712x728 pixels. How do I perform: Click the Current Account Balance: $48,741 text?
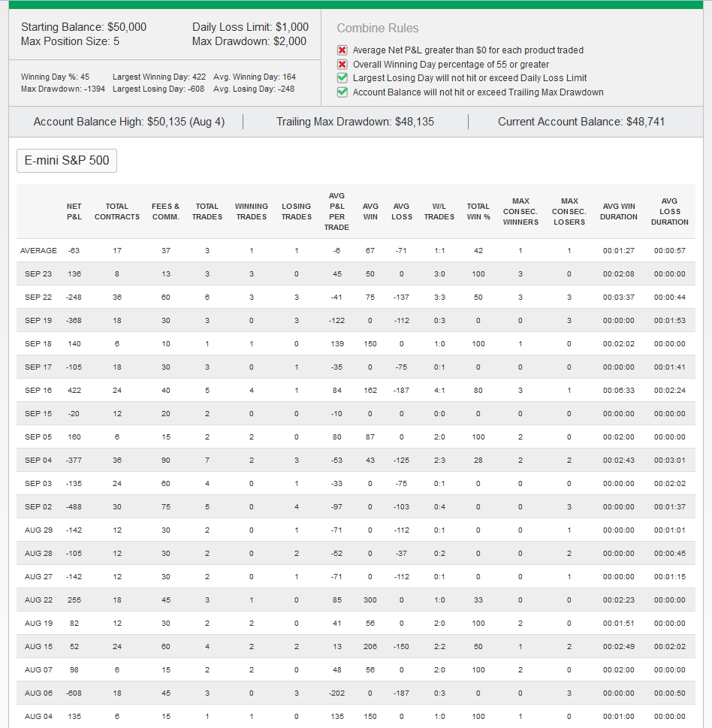tap(581, 122)
